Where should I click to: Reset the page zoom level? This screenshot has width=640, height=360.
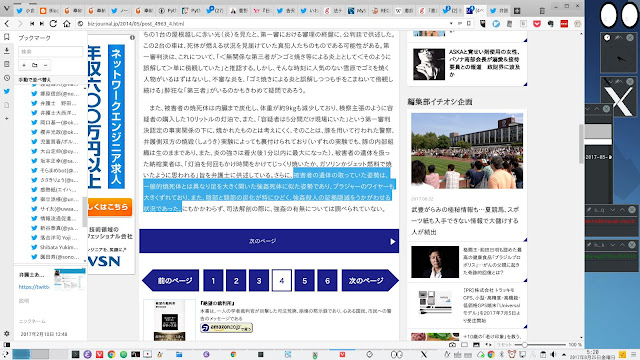504,344
